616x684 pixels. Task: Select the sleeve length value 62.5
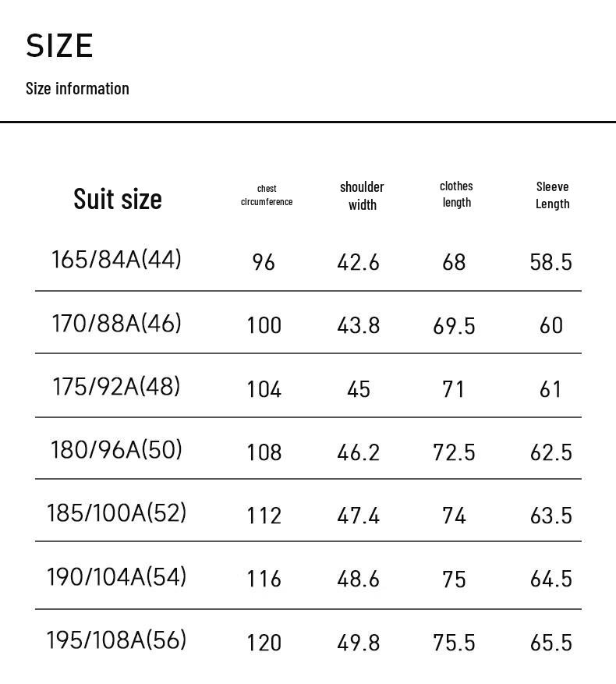click(551, 452)
